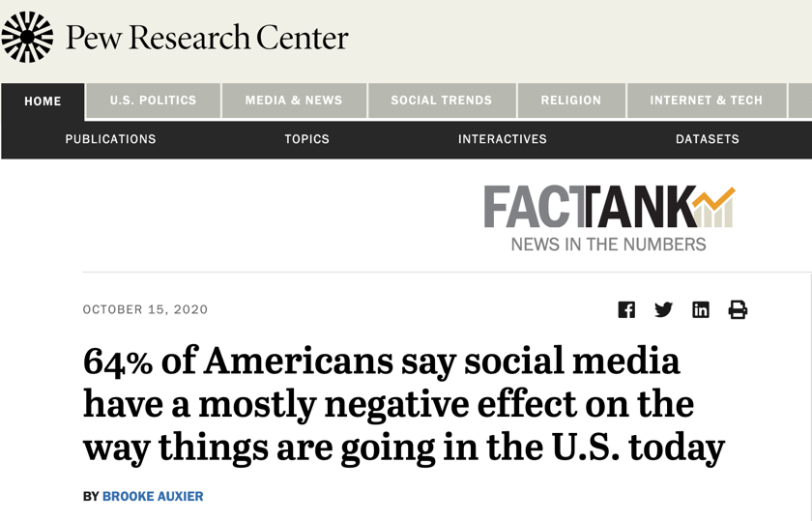Image resolution: width=812 pixels, height=521 pixels.
Task: Share the article on Facebook
Action: (626, 309)
